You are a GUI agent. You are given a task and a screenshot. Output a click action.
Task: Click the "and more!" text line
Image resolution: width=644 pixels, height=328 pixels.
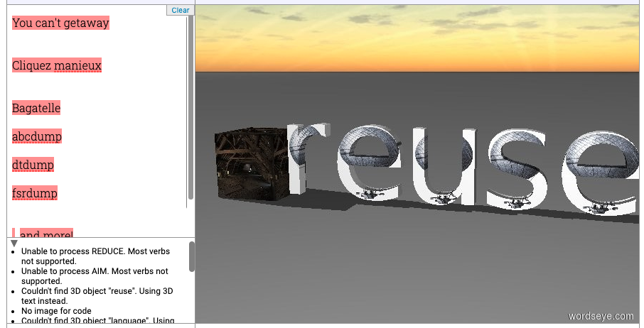(46, 234)
